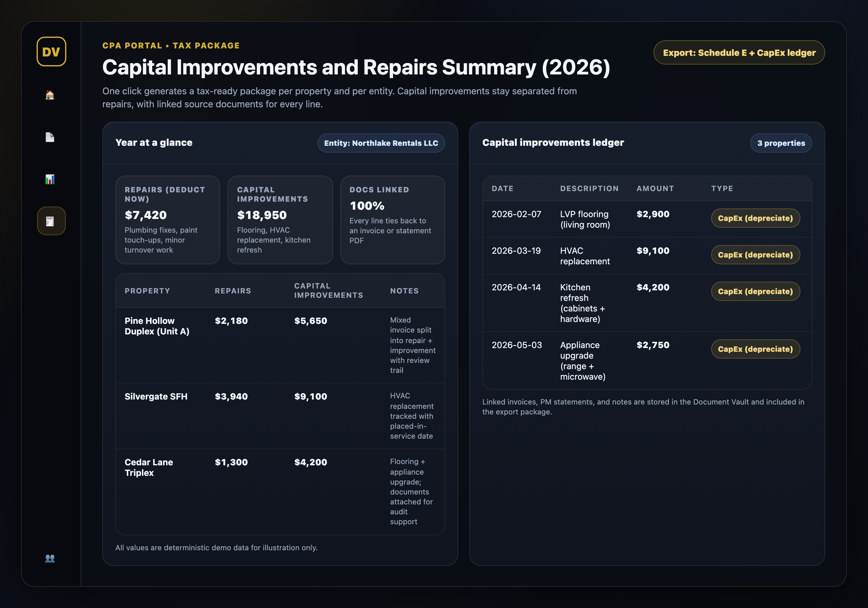Open the Repairs (Deduct Now) $7,420 card

(x=167, y=220)
